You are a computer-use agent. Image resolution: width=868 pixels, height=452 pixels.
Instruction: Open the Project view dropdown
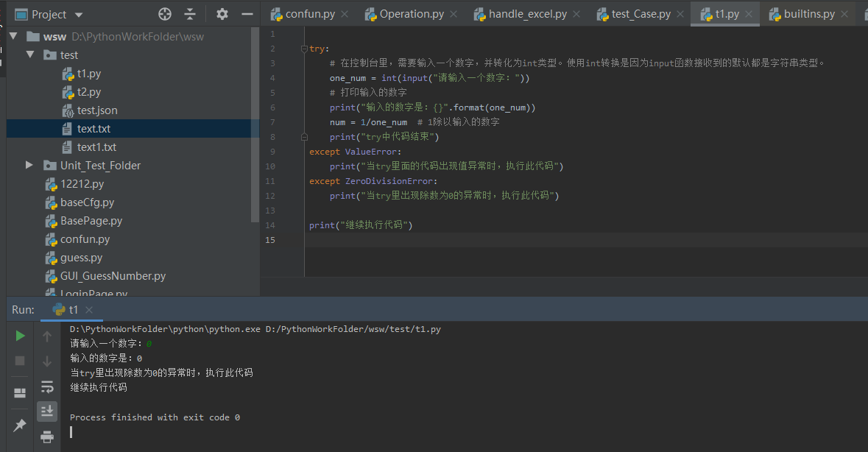[79, 15]
